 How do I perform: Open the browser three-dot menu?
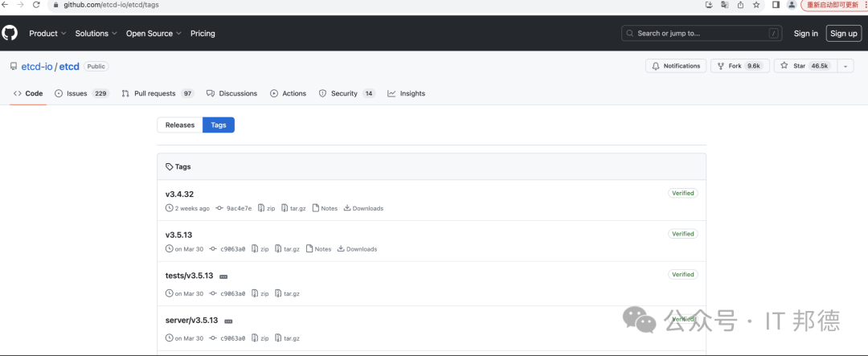866,5
